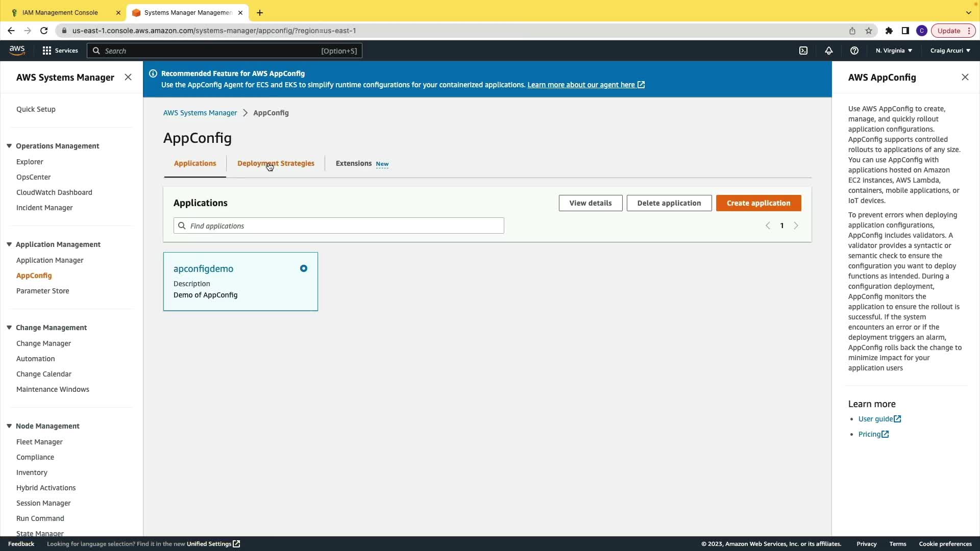
Task: Collapse the Operations Management section
Action: [9, 146]
